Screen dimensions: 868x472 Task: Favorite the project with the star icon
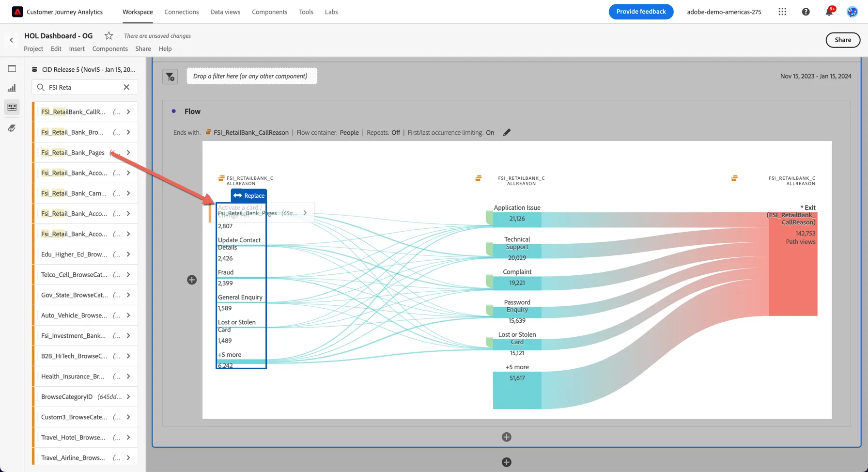(108, 36)
